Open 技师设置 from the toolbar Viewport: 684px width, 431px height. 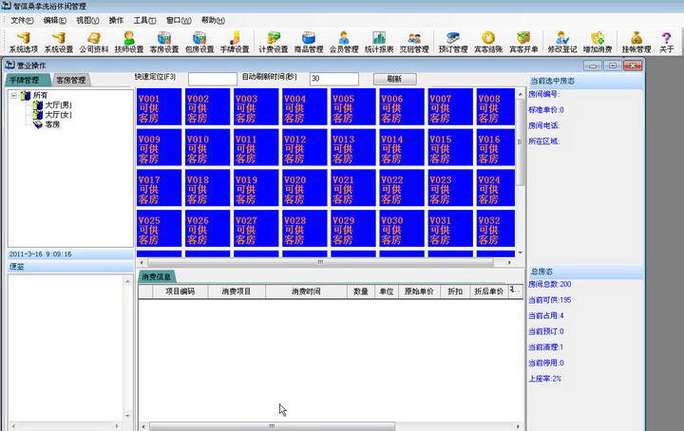tap(129, 41)
